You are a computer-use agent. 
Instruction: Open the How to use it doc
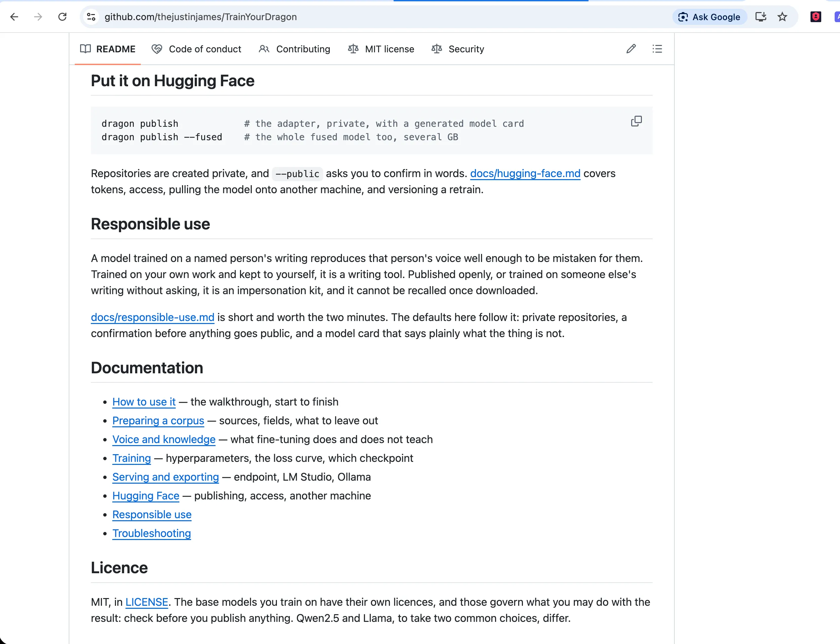[144, 402]
